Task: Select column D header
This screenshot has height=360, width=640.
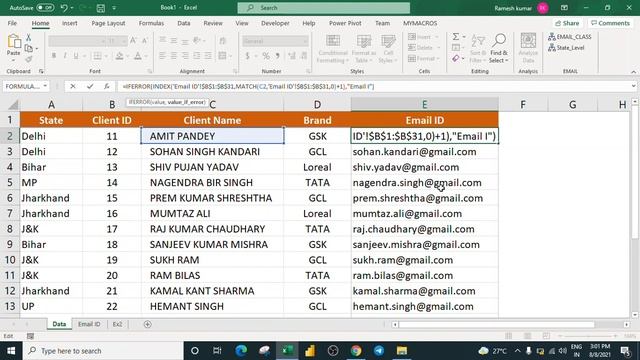Action: (318, 105)
